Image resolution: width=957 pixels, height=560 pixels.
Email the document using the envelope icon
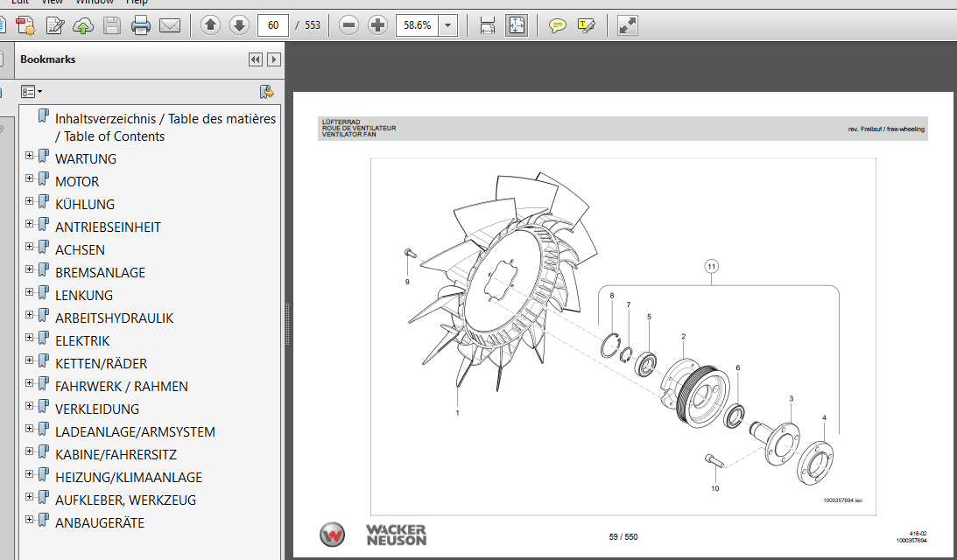(167, 24)
